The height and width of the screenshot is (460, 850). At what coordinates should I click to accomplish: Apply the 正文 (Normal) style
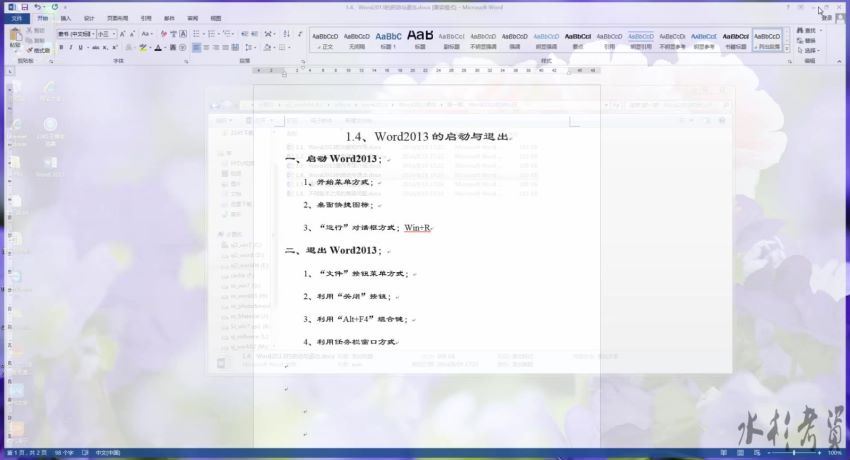325,41
